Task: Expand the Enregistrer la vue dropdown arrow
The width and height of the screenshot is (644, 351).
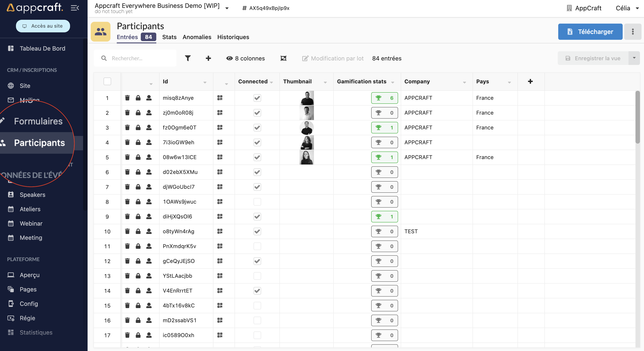Action: click(x=634, y=58)
